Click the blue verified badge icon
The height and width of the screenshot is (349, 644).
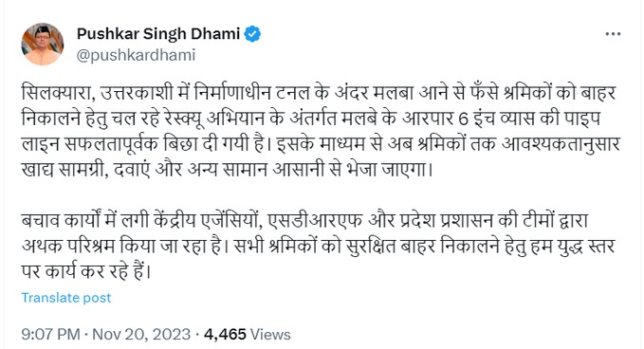[x=252, y=34]
